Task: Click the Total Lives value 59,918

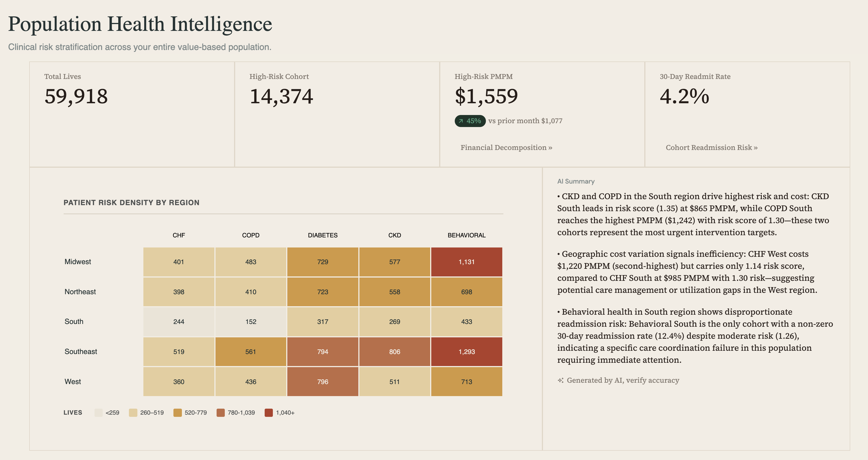Action: (76, 96)
